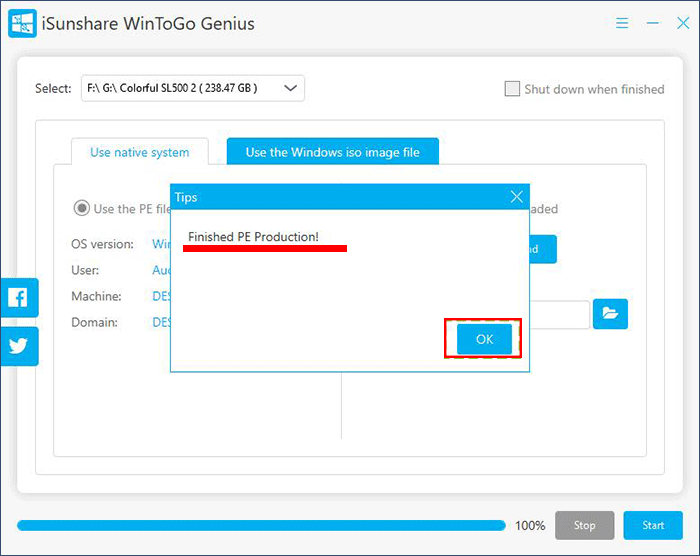Close the main application window
This screenshot has width=700, height=556.
682,22
